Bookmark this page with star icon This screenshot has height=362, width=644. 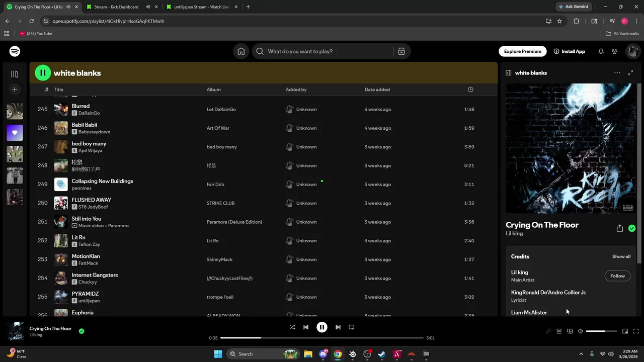coord(559,21)
